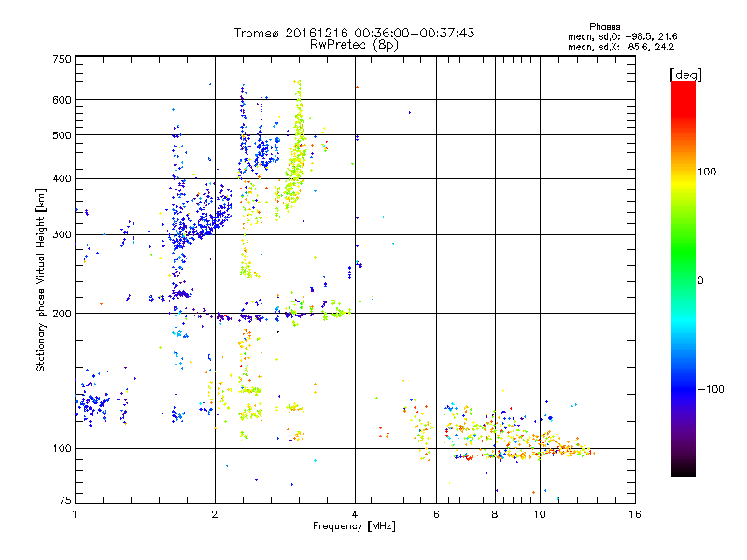This screenshot has width=747, height=560.
Task: Click the x-axis '8' tick label
Action: (x=495, y=514)
